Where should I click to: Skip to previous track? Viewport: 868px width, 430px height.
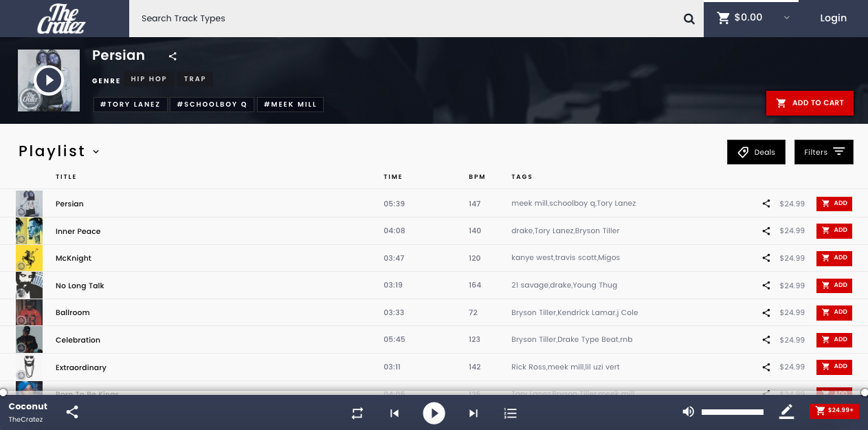point(394,413)
